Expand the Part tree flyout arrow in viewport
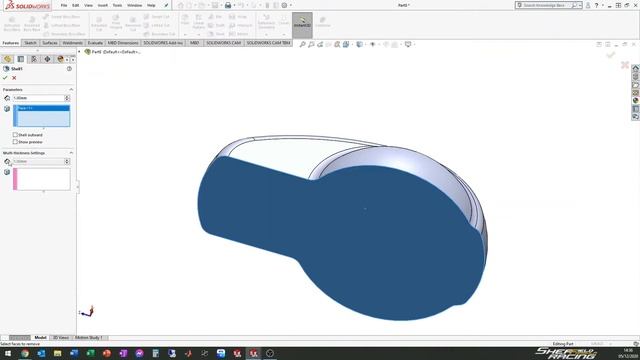Viewport: 640px width, 360px height. (80, 52)
